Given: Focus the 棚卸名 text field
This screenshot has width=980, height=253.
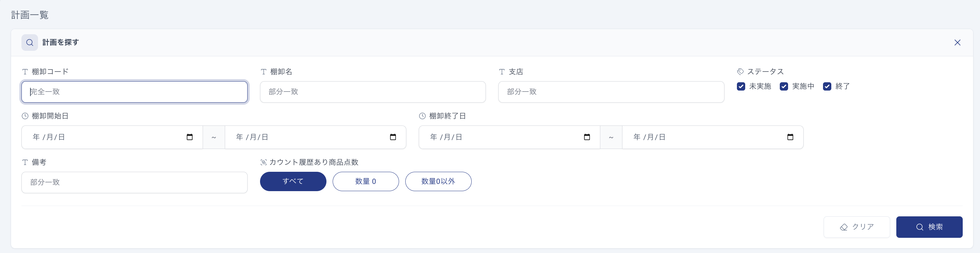Looking at the screenshot, I should coord(373,92).
